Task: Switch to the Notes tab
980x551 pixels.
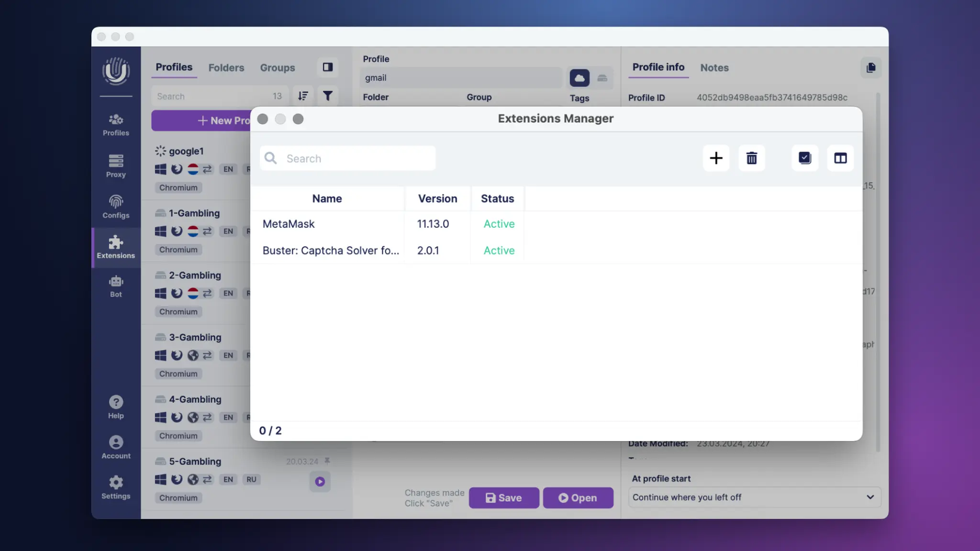Action: [x=714, y=67]
